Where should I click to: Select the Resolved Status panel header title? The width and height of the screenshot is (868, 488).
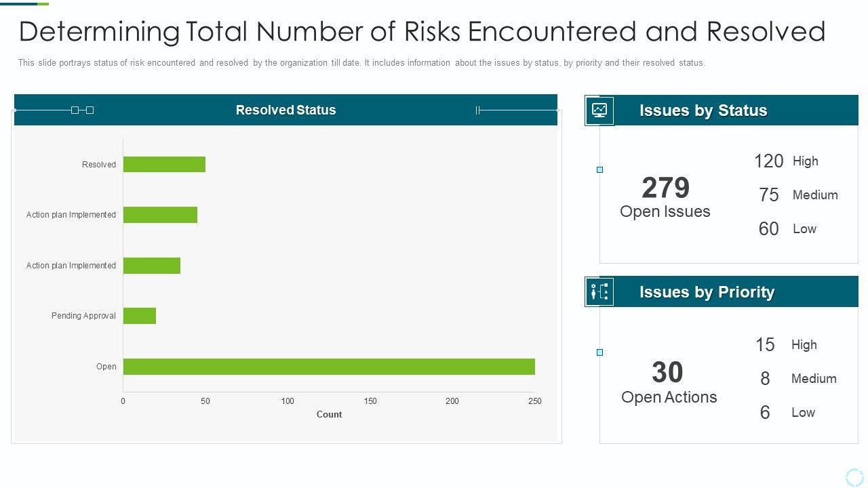(285, 110)
